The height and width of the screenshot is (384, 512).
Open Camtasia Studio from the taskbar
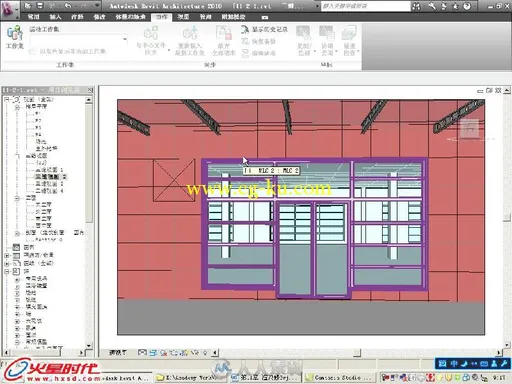click(x=341, y=378)
